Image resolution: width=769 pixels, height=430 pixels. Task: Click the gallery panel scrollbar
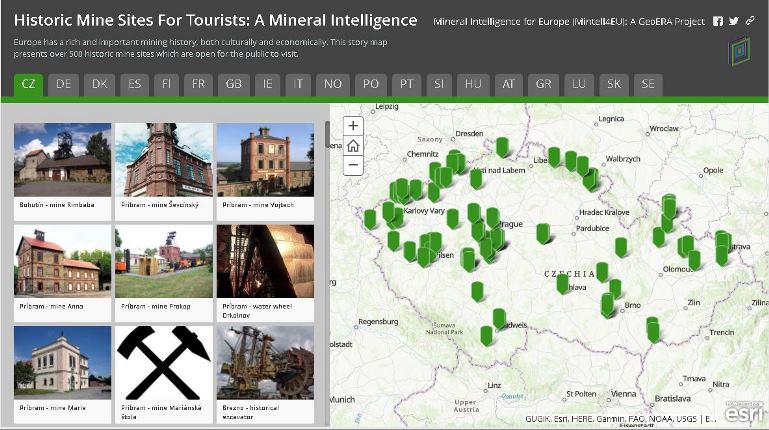click(x=327, y=135)
